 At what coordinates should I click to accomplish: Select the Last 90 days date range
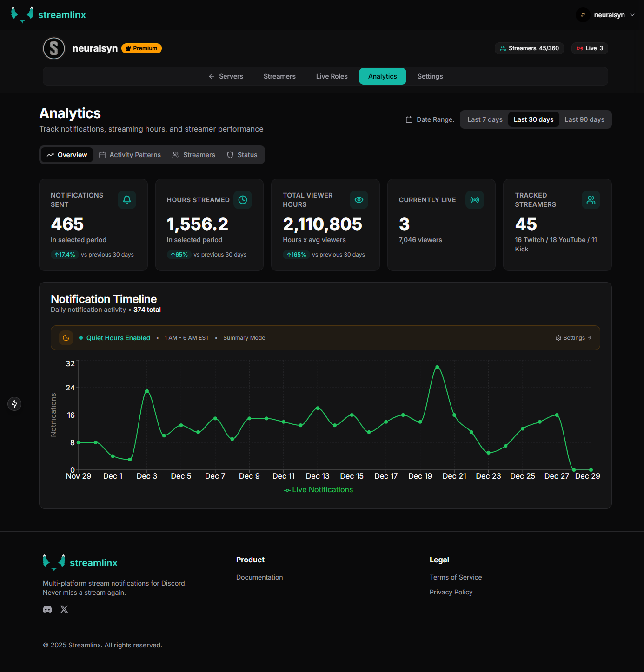coord(584,119)
